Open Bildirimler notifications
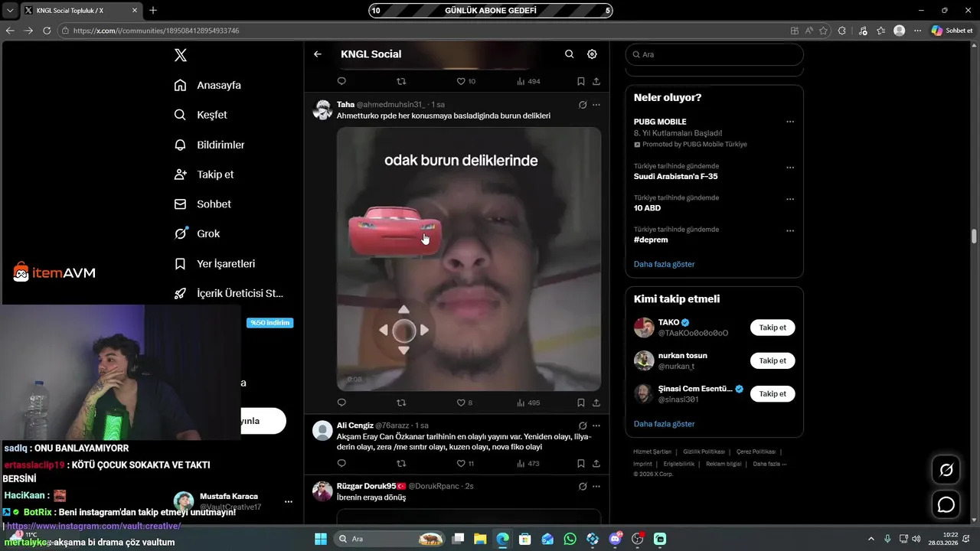Image resolution: width=980 pixels, height=551 pixels. click(209, 145)
